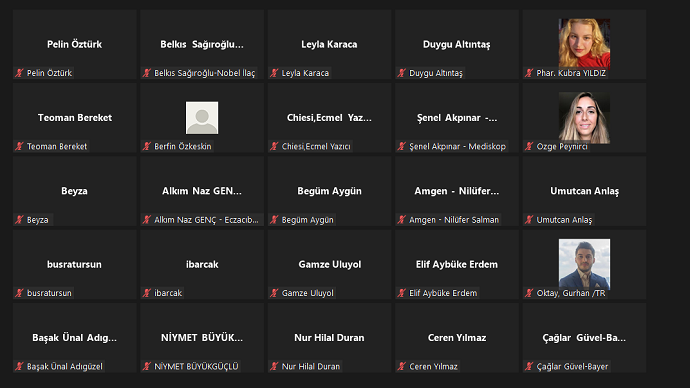The width and height of the screenshot is (690, 388).
Task: Click muted mic icon for Begüm Aygün
Action: 274,220
